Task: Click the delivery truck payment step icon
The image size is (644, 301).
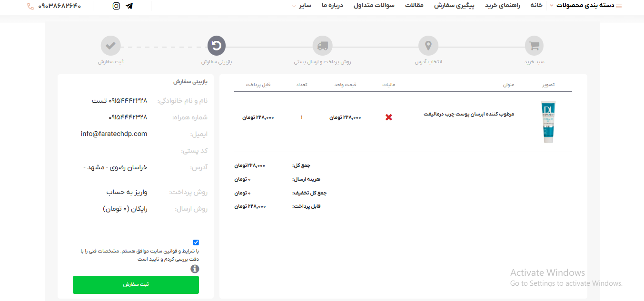Action: [323, 46]
